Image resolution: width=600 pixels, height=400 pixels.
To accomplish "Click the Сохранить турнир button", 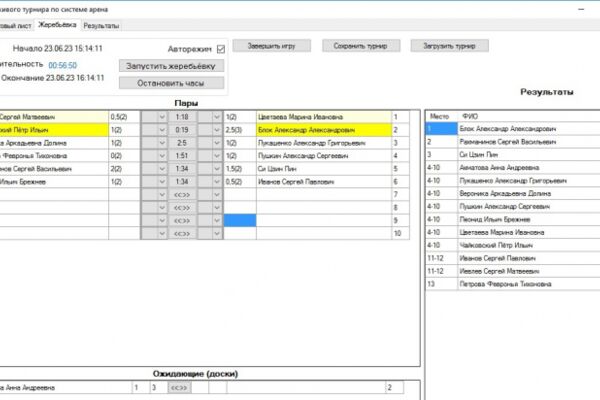I will tap(360, 46).
